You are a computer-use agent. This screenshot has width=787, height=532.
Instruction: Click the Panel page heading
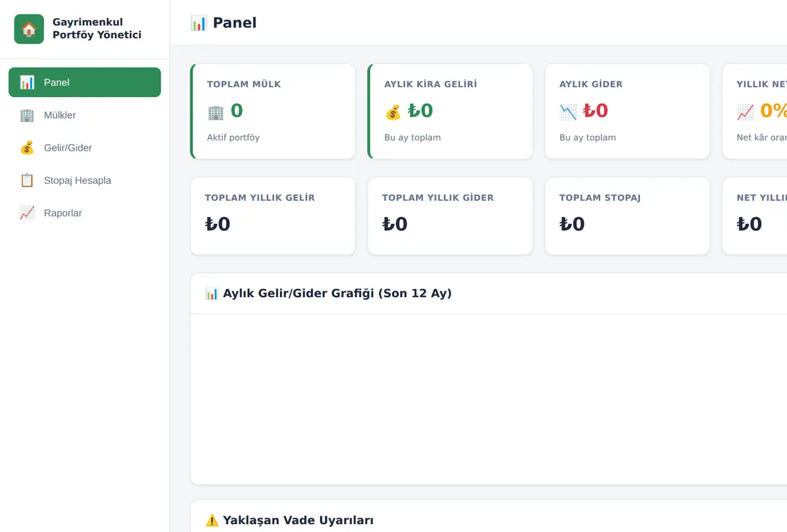[235, 23]
